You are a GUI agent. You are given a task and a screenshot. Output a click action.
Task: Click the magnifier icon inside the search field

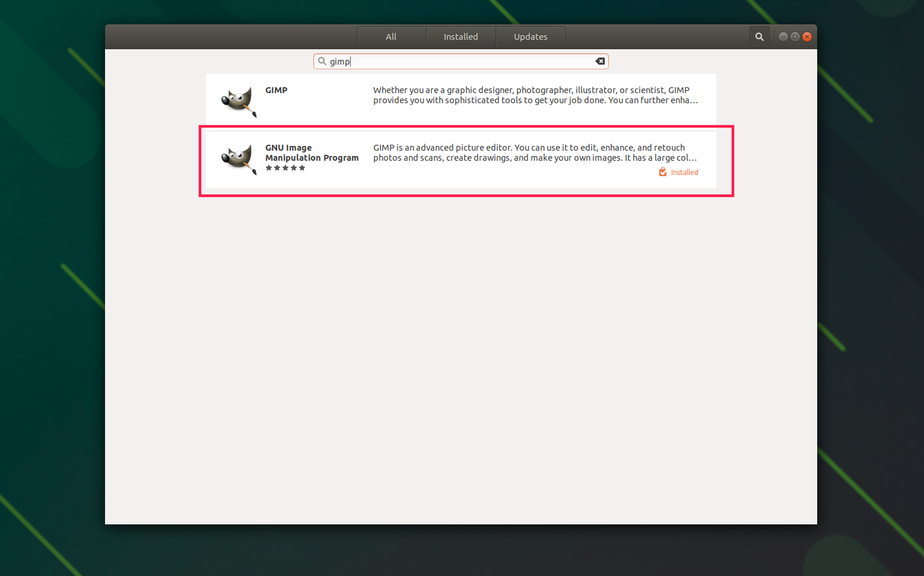(322, 61)
